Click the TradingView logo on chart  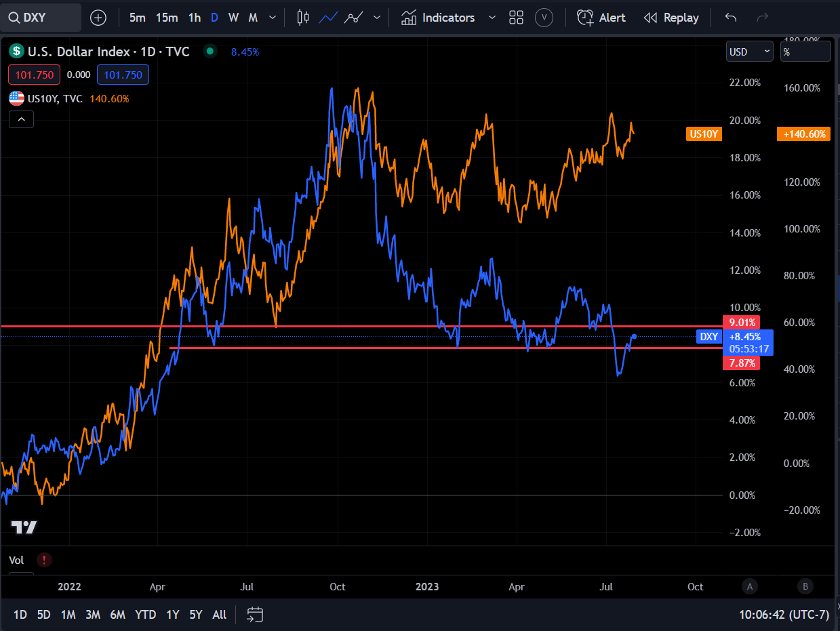(x=24, y=527)
